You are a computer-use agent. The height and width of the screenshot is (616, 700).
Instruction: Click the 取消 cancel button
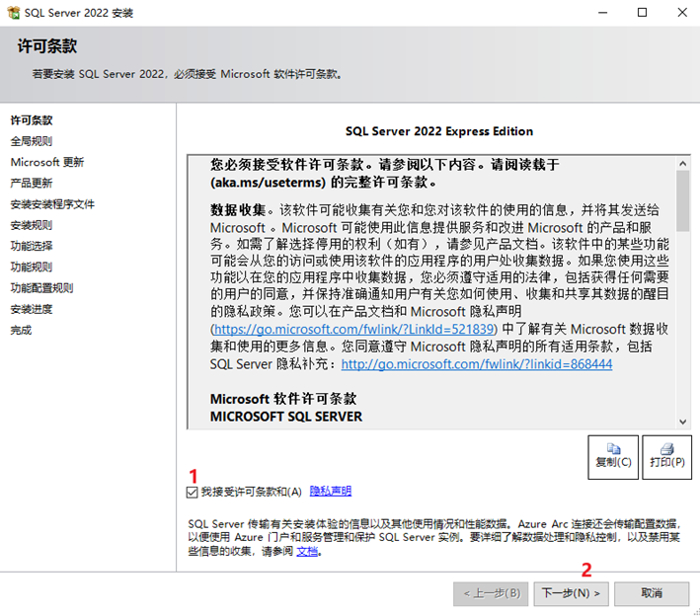tap(652, 593)
